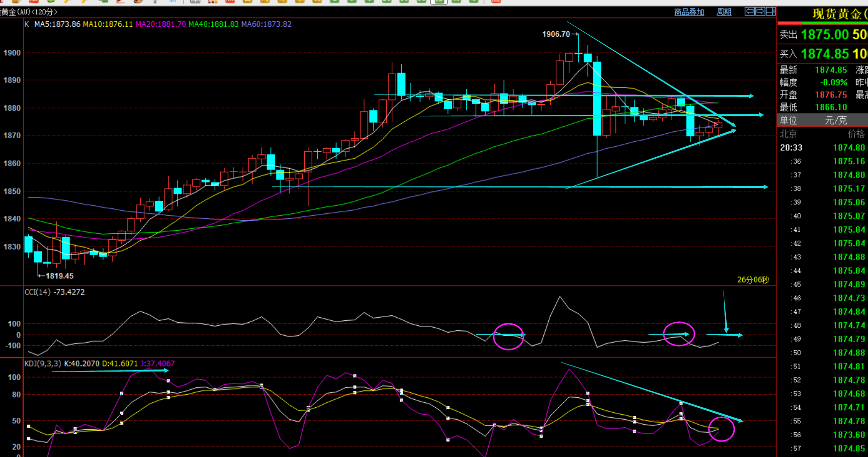The height and width of the screenshot is (457, 868).
Task: Click the red-green buy/sell ratio bar
Action: tap(822, 23)
